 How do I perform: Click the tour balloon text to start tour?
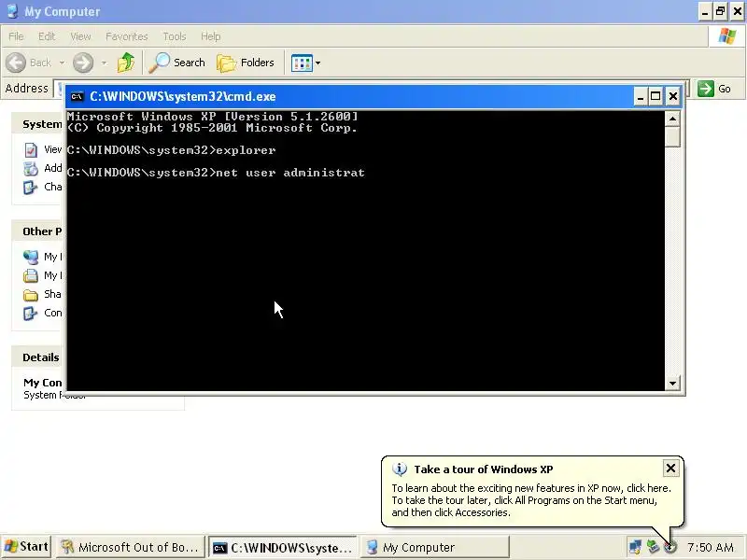(531, 500)
